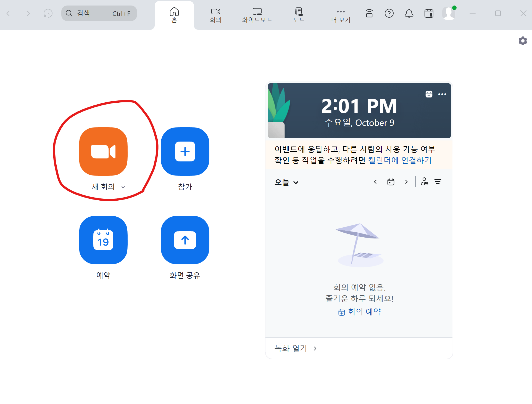Expand the New Meeting (새 회의) dropdown arrow
532x404 pixels.
pyautogui.click(x=123, y=187)
